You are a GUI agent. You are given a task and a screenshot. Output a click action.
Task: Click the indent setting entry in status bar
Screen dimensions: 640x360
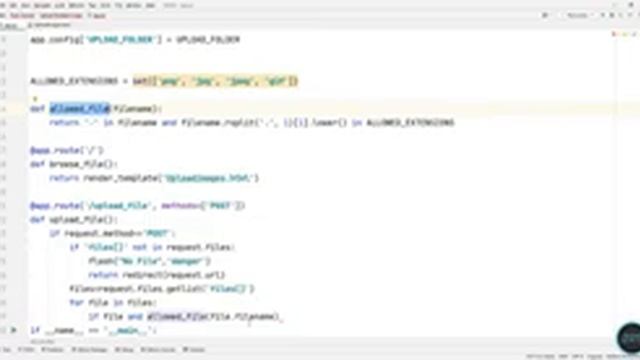tap(595, 356)
